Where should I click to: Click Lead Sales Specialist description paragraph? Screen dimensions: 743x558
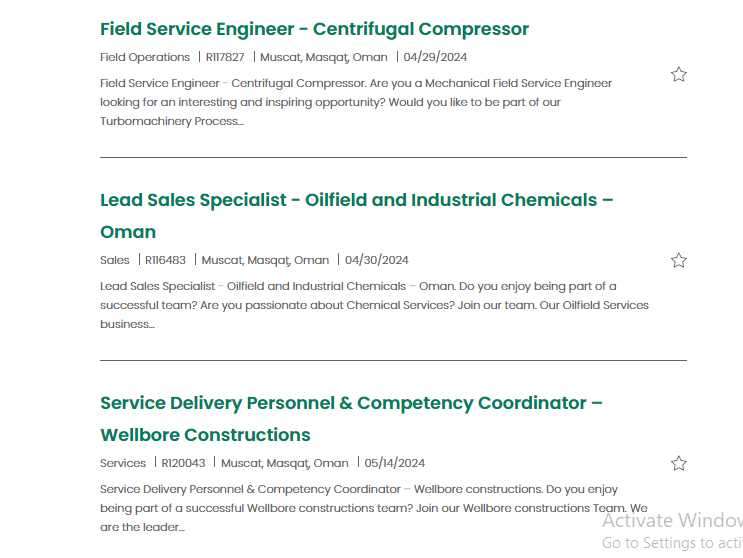374,305
